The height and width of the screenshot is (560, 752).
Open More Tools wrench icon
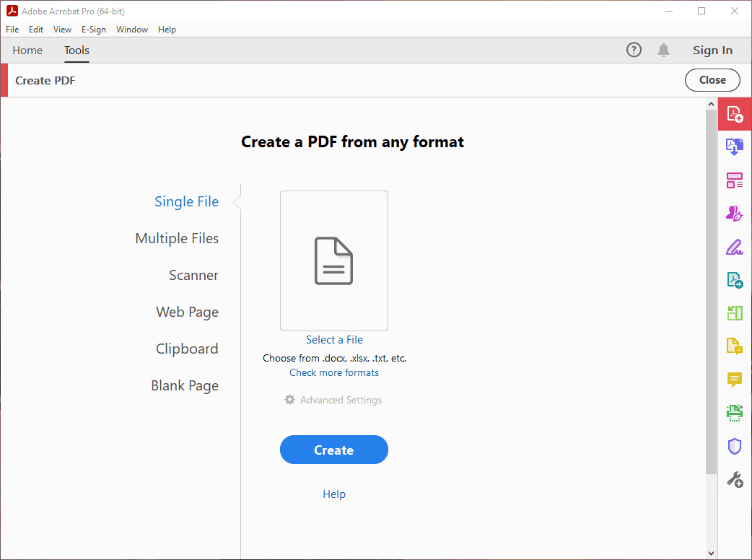(x=734, y=479)
